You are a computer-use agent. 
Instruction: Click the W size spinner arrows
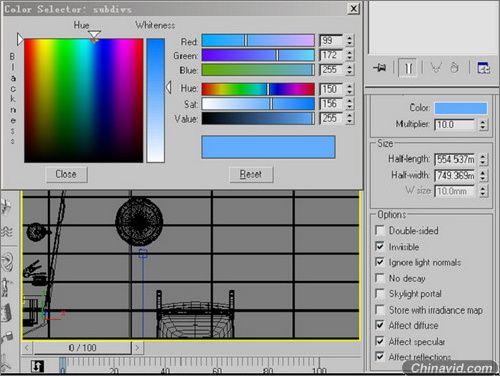click(x=483, y=191)
